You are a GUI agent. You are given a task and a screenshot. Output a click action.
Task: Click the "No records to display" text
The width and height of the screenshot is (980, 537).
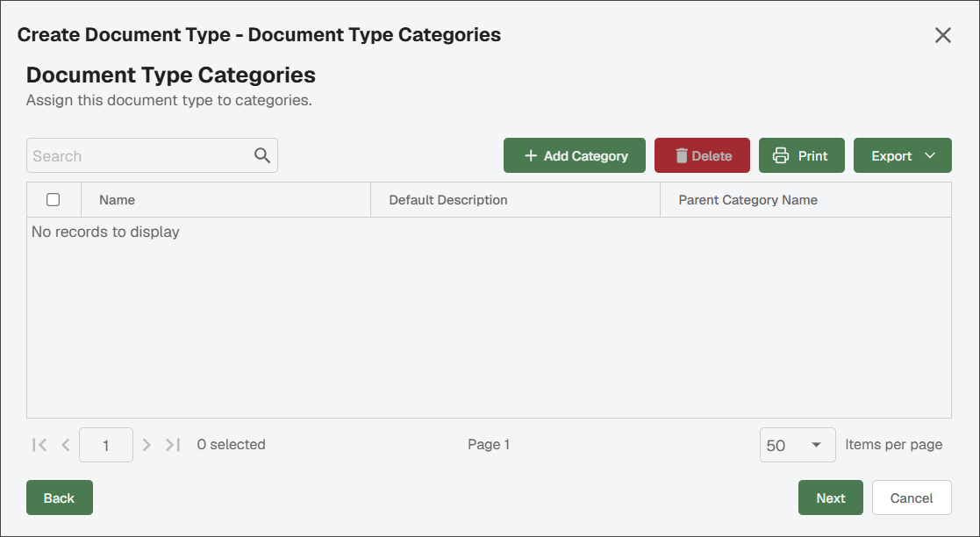click(x=105, y=232)
